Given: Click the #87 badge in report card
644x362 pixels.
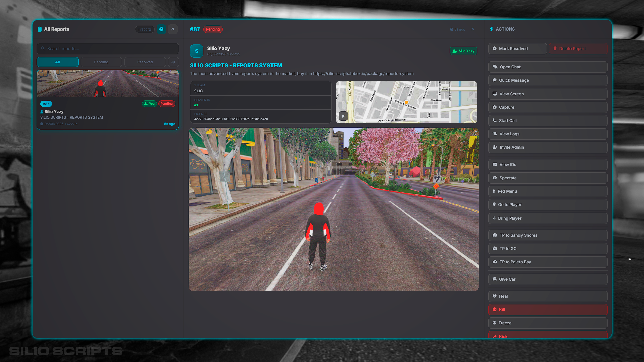Looking at the screenshot, I should coord(46,104).
